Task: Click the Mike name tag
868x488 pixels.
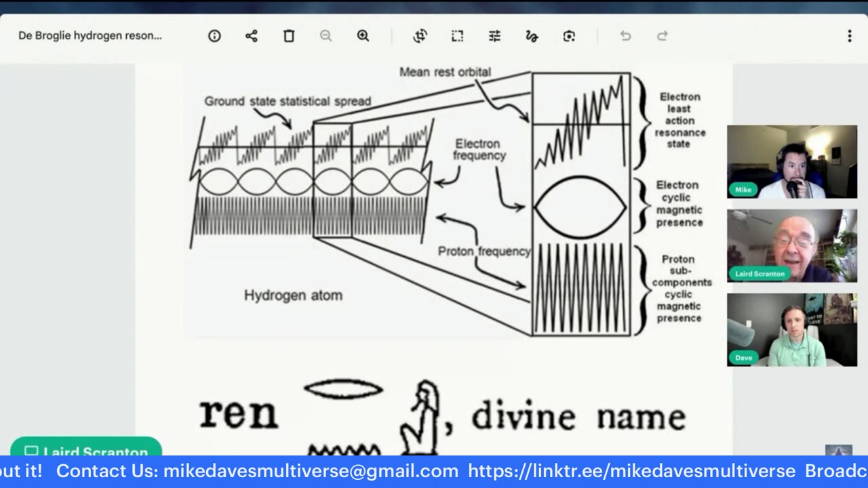Action: [743, 190]
